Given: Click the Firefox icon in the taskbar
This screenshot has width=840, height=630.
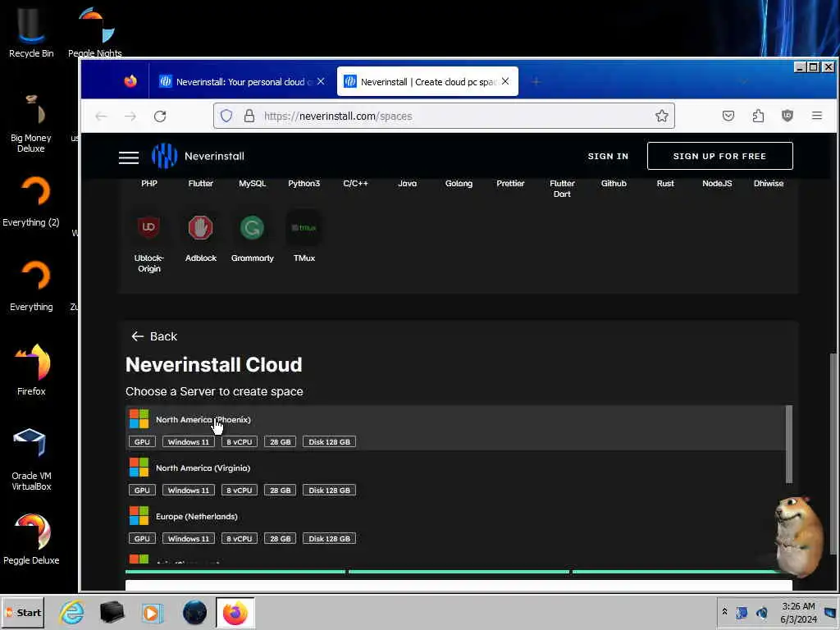Looking at the screenshot, I should tap(235, 613).
